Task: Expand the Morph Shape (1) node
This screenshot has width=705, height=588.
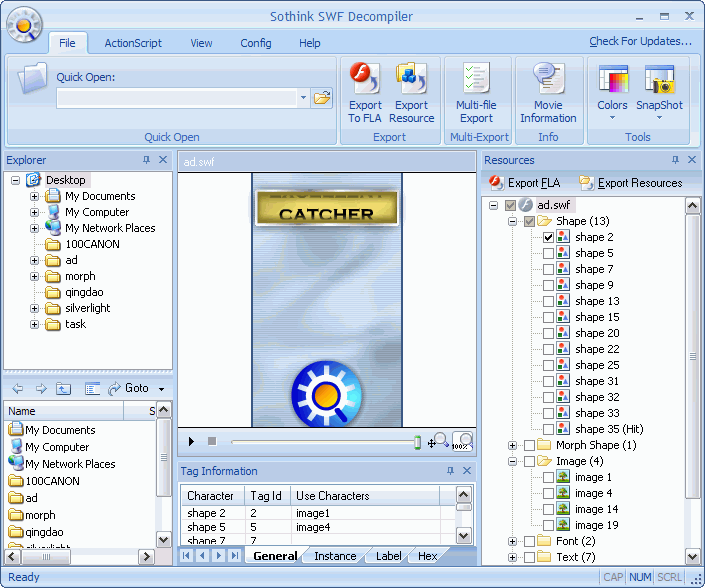Action: [513, 445]
